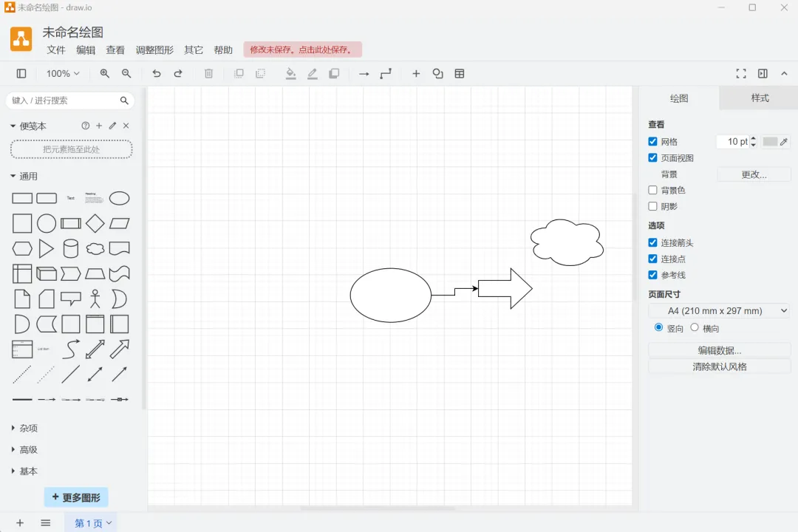Screen dimensions: 798x532
Task: Open the 100% zoom dropdown
Action: click(x=63, y=74)
